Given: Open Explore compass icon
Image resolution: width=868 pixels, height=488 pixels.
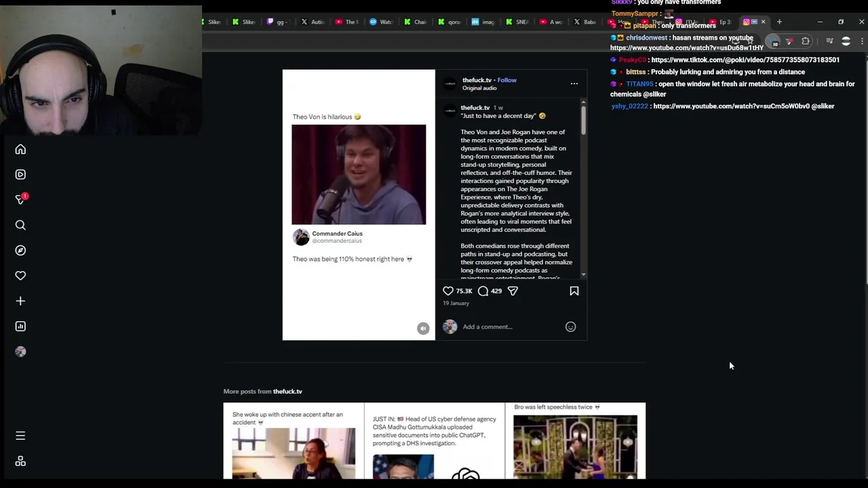Looking at the screenshot, I should 20,250.
